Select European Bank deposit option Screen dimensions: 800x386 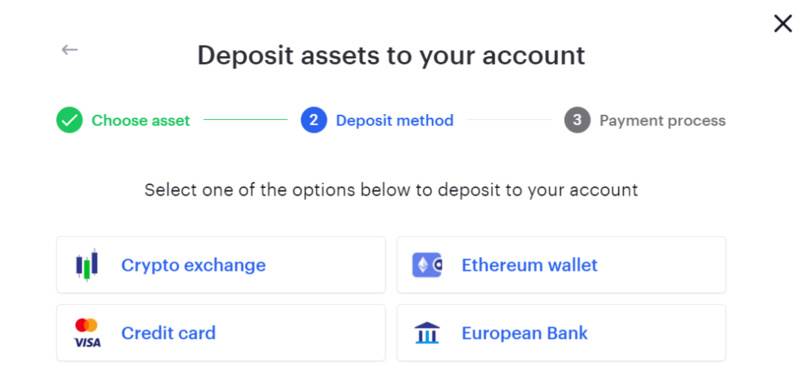coord(561,333)
